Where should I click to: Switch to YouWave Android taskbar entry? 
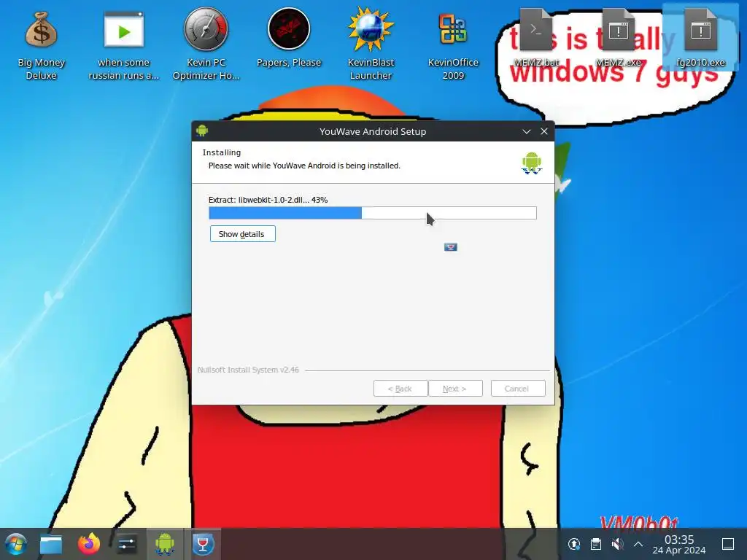pyautogui.click(x=164, y=544)
